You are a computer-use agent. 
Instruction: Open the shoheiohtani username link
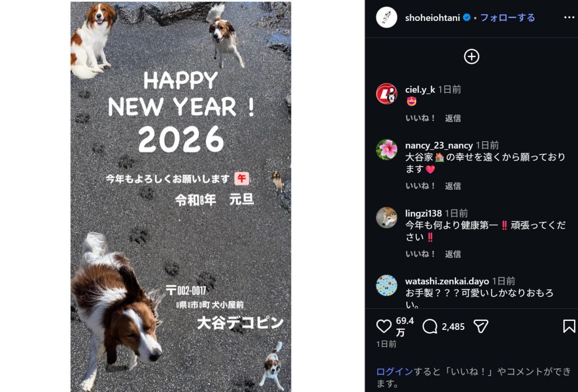pyautogui.click(x=432, y=18)
